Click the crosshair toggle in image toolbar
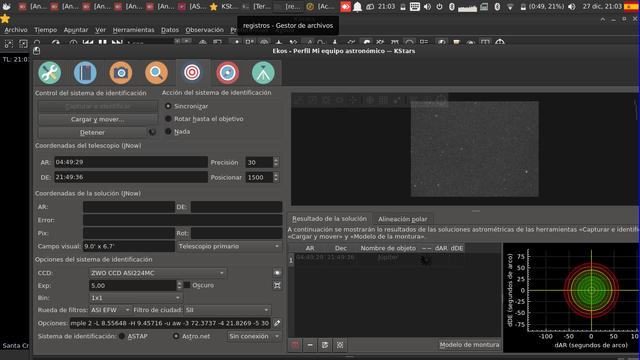The height and width of the screenshot is (360, 640). 369,100
